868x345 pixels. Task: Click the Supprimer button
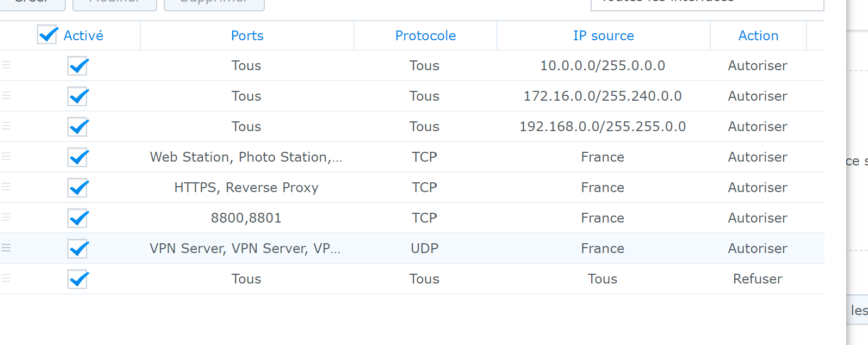214,3
